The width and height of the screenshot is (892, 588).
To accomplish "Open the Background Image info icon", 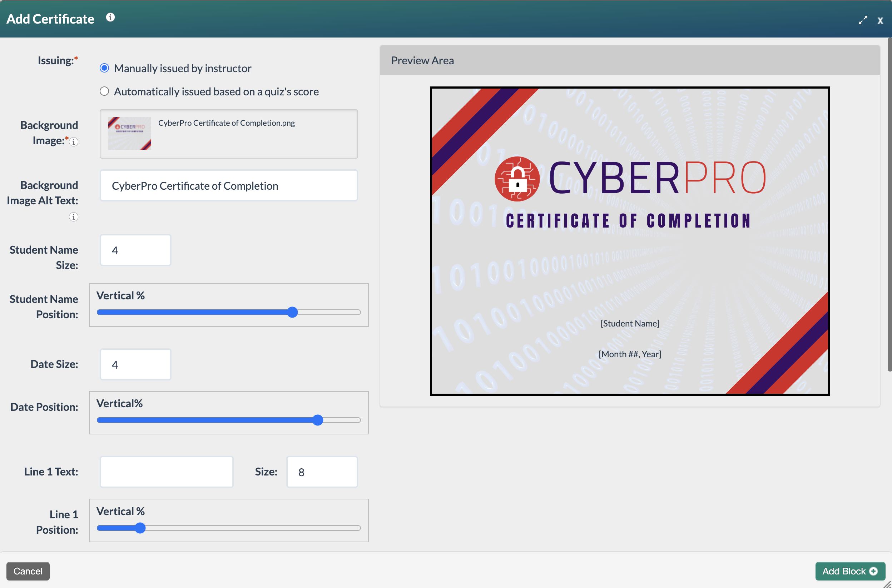I will click(74, 142).
